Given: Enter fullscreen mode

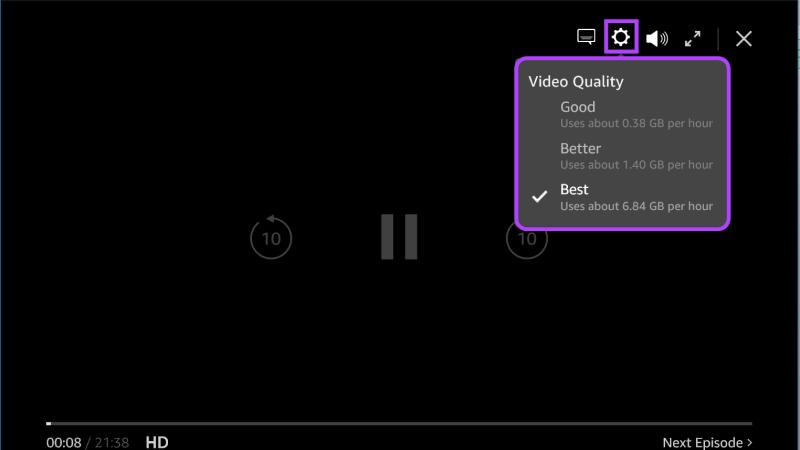Looking at the screenshot, I should click(x=692, y=38).
